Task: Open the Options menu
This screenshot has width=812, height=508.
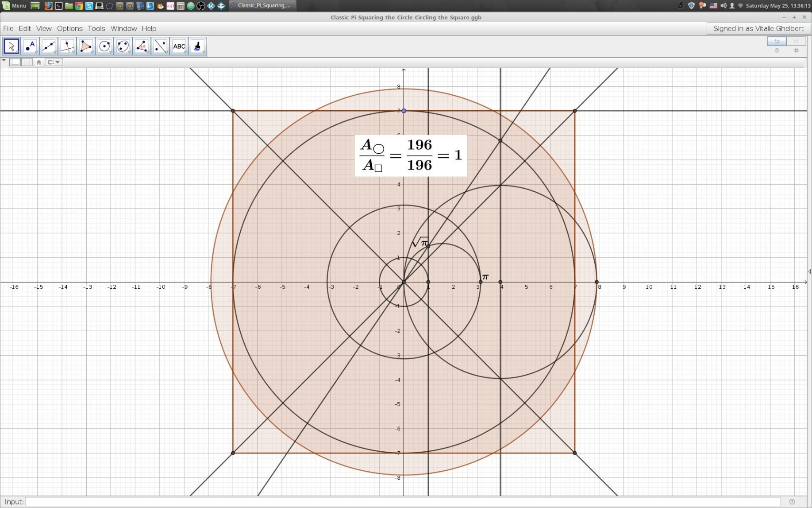Action: click(69, 28)
